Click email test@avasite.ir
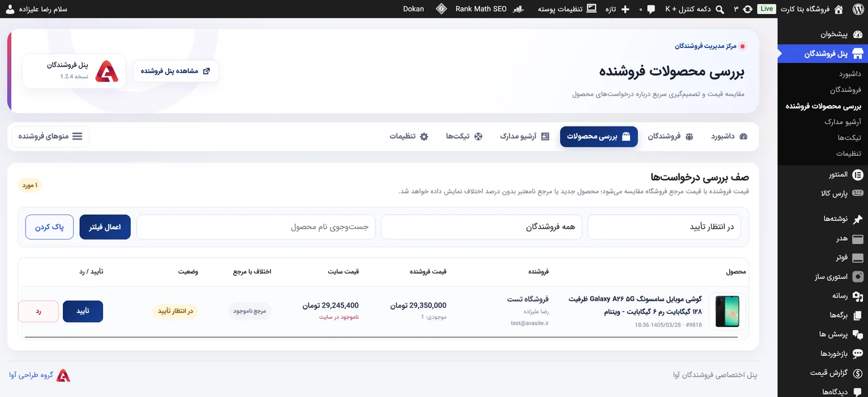This screenshot has height=397, width=868. click(529, 323)
